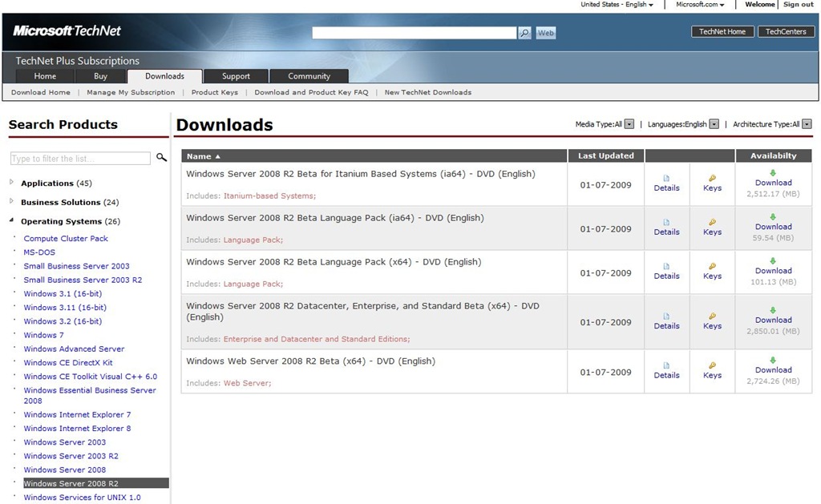This screenshot has height=504, width=821.
Task: Open New TechNet Downloads
Action: 428,92
